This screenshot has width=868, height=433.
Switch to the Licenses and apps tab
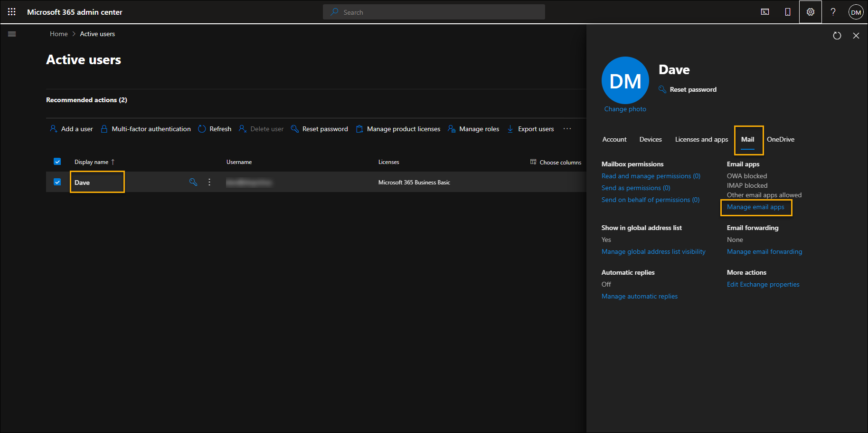(701, 139)
